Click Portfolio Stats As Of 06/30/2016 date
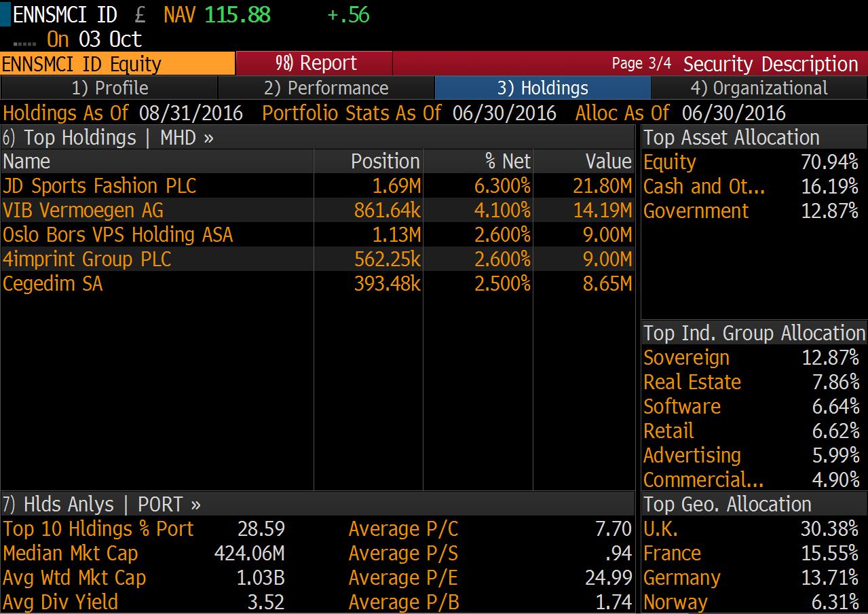Image resolution: width=868 pixels, height=614 pixels. 505,113
